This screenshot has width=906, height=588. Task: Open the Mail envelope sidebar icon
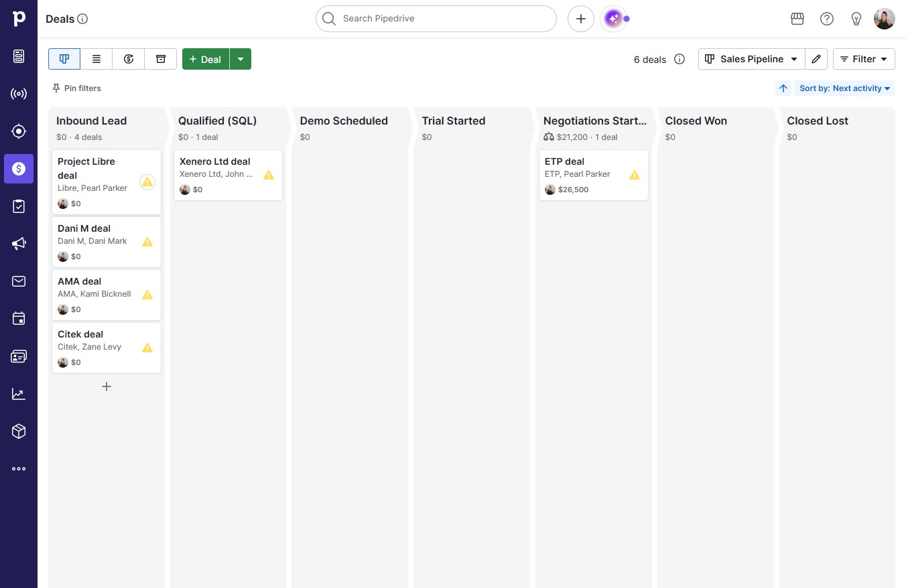(19, 281)
